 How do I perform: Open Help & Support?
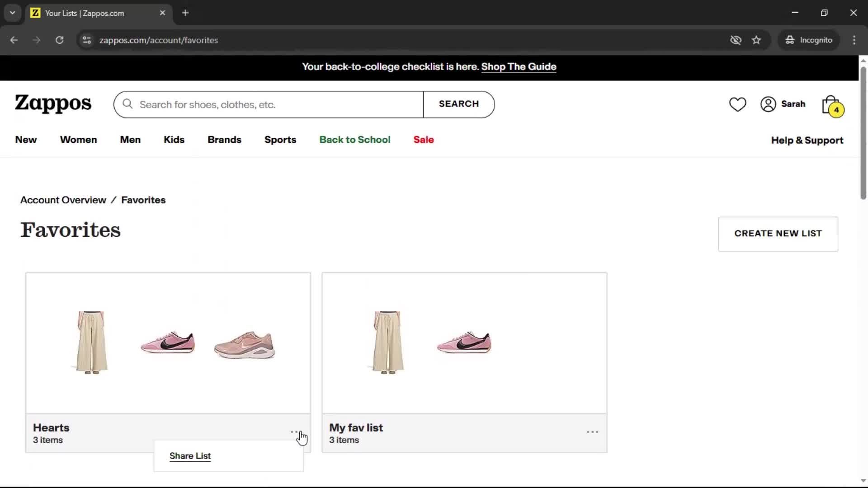click(807, 140)
